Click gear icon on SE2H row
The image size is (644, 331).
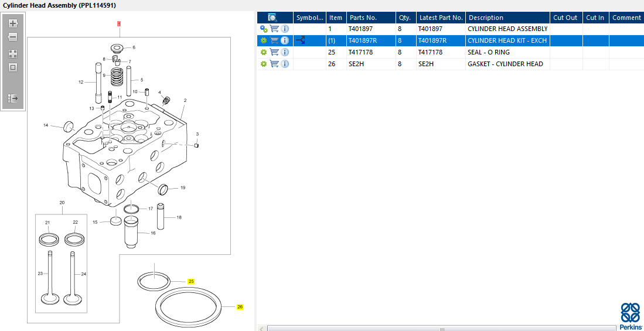tap(264, 64)
